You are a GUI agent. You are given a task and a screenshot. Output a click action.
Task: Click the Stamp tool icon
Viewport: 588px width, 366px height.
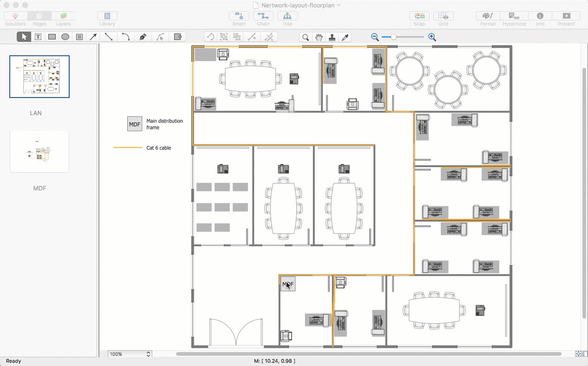pyautogui.click(x=332, y=38)
